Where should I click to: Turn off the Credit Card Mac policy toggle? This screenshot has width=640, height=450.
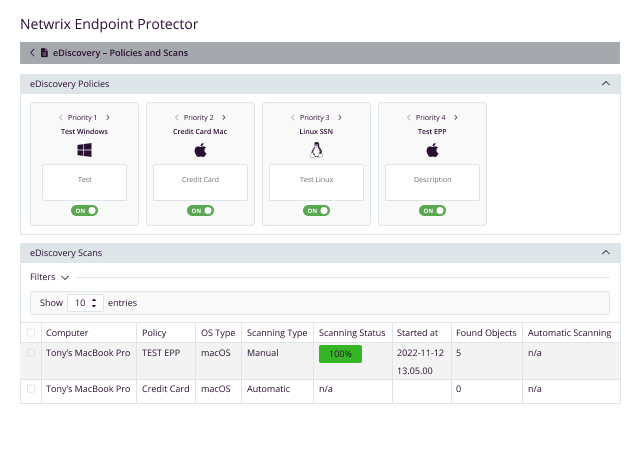tap(200, 211)
